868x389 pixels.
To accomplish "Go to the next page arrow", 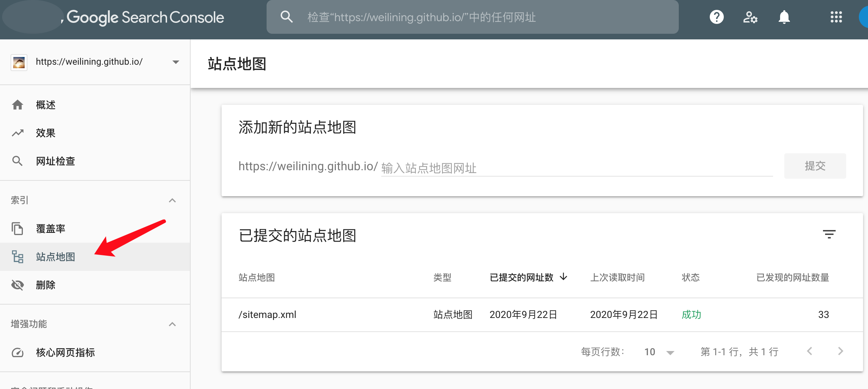I will pos(841,351).
